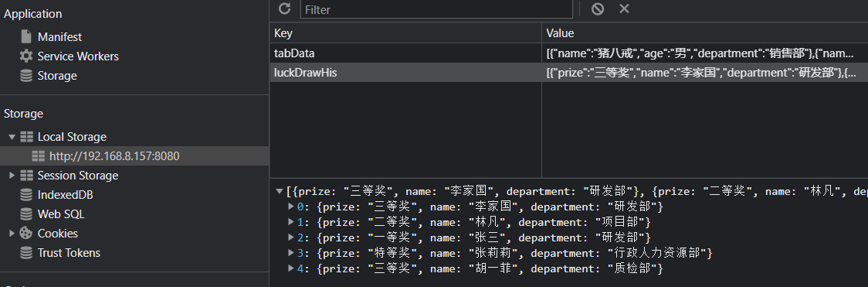The height and width of the screenshot is (287, 868).
Task: Click into the Filter input field
Action: coord(436,9)
